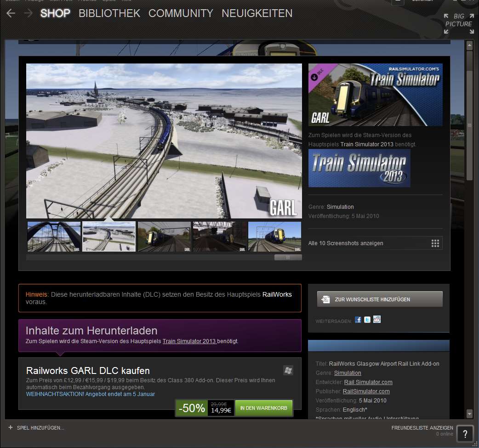Click the Weihnachtsaktion offer text
The image size is (479, 448).
[91, 394]
